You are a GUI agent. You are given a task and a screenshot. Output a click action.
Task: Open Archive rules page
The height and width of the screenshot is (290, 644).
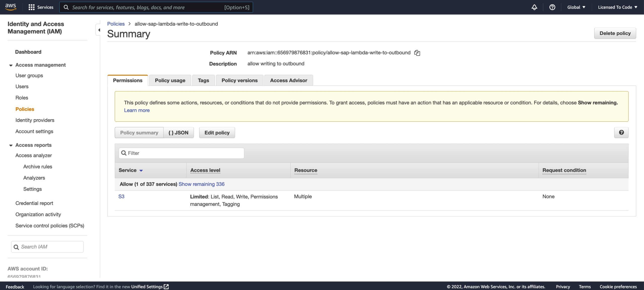coord(38,167)
